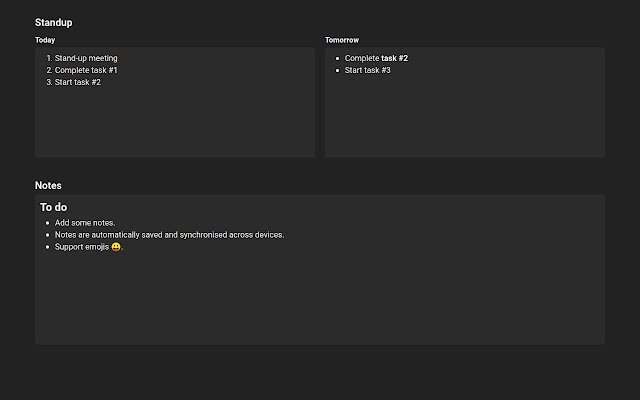
Task: Click the Tomorrow column label
Action: coord(342,40)
